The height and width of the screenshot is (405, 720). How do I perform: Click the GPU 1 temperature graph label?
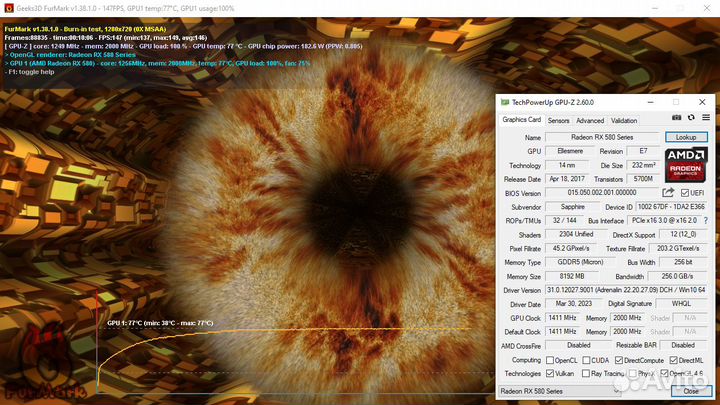pos(160,323)
